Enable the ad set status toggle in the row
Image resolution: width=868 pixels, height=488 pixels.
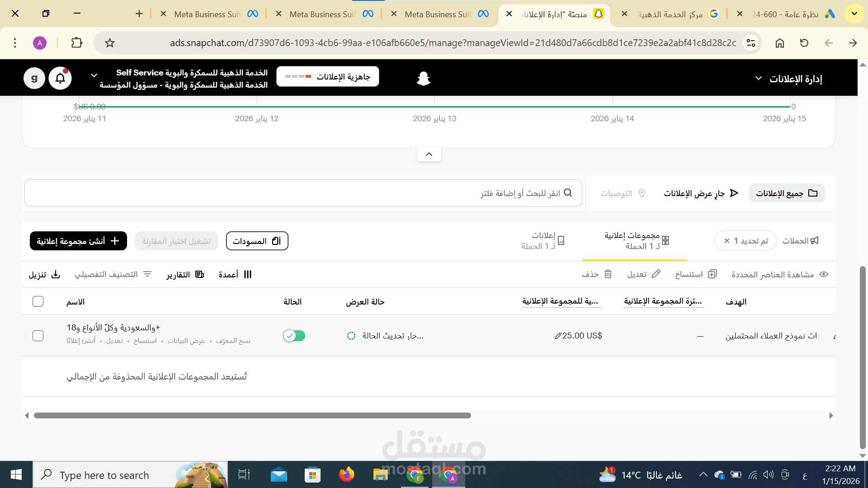click(x=294, y=335)
